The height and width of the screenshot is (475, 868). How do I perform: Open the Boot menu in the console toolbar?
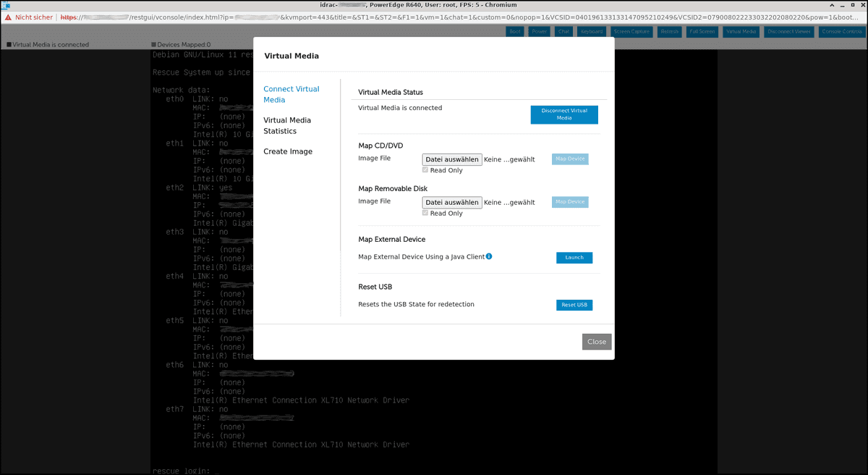pyautogui.click(x=514, y=31)
